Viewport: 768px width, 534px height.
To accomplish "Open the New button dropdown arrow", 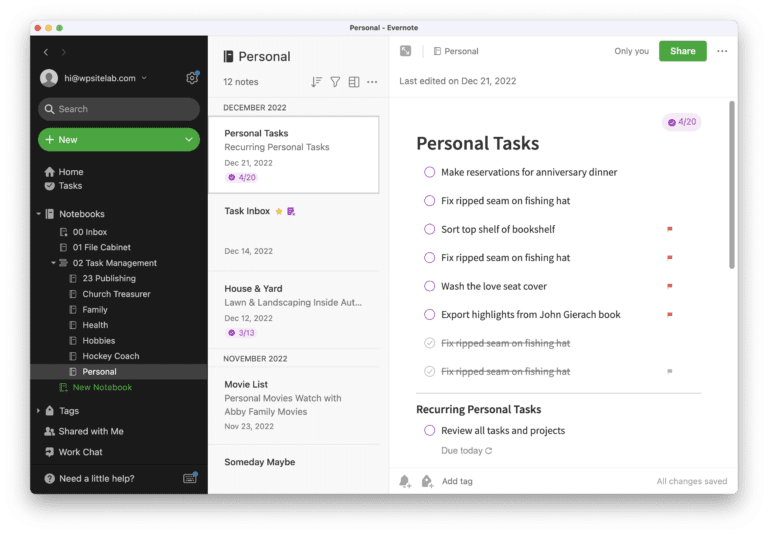I will click(x=189, y=140).
